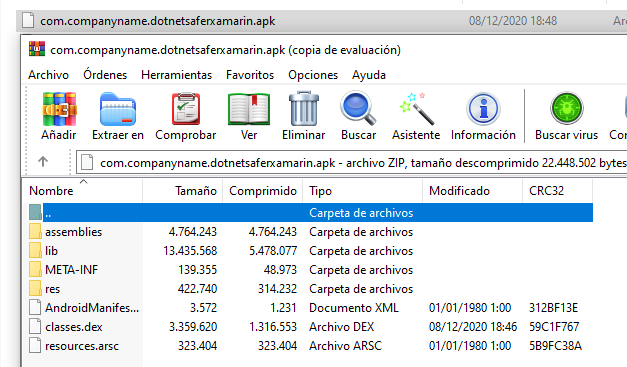The height and width of the screenshot is (367, 627).
Task: Click Carpeta de archivos in selected row
Action: pyautogui.click(x=361, y=213)
